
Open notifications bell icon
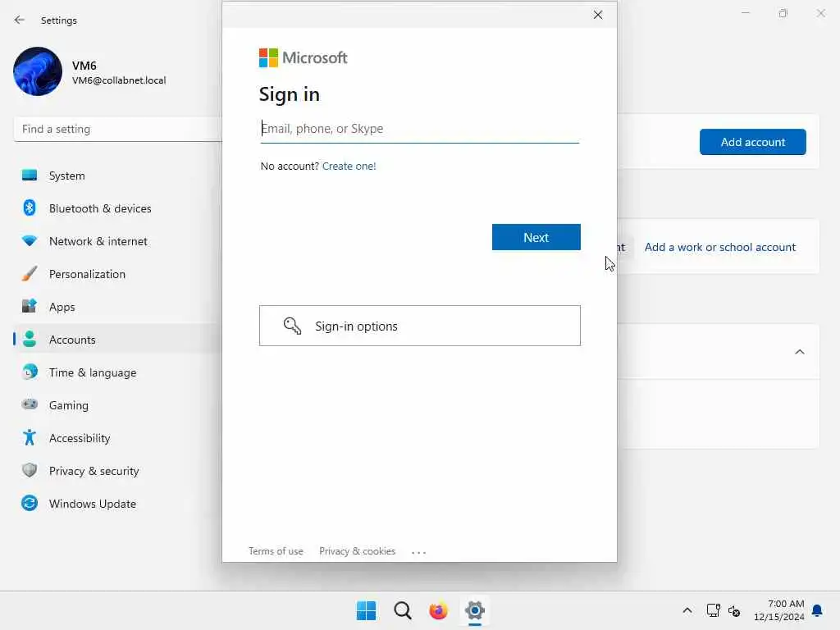click(817, 610)
